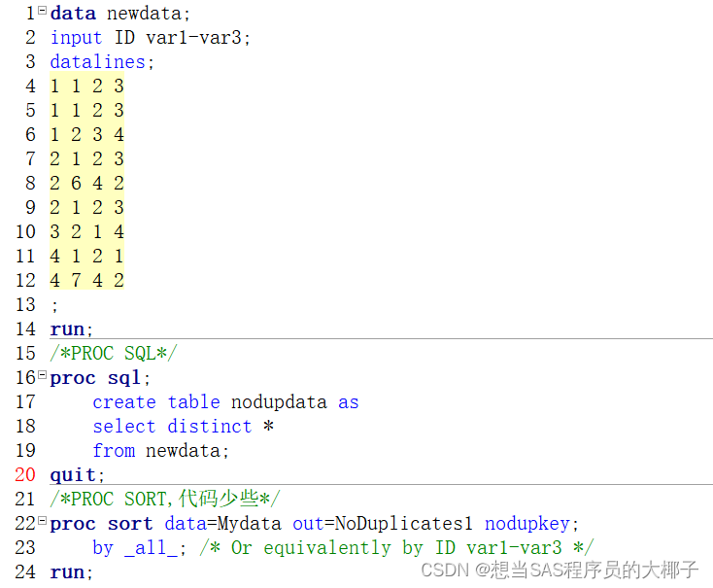Image resolution: width=713 pixels, height=588 pixels.
Task: Click 'create table' on line 17
Action: tap(156, 401)
